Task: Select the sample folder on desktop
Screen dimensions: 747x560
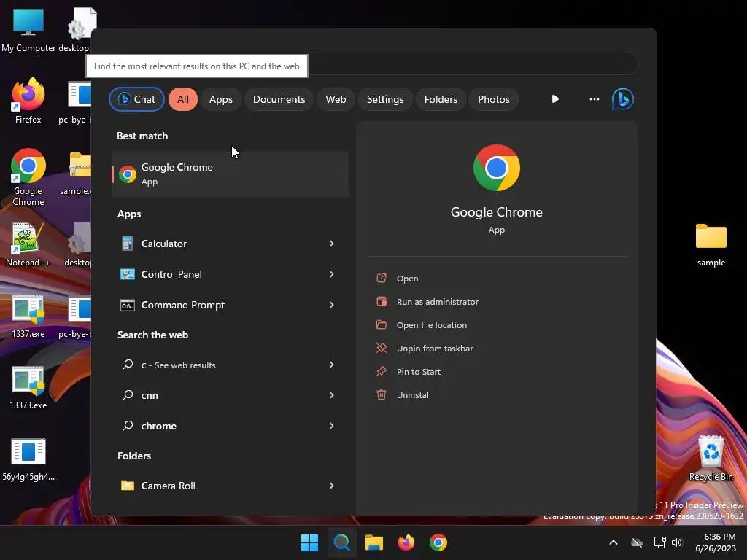Action: click(711, 245)
